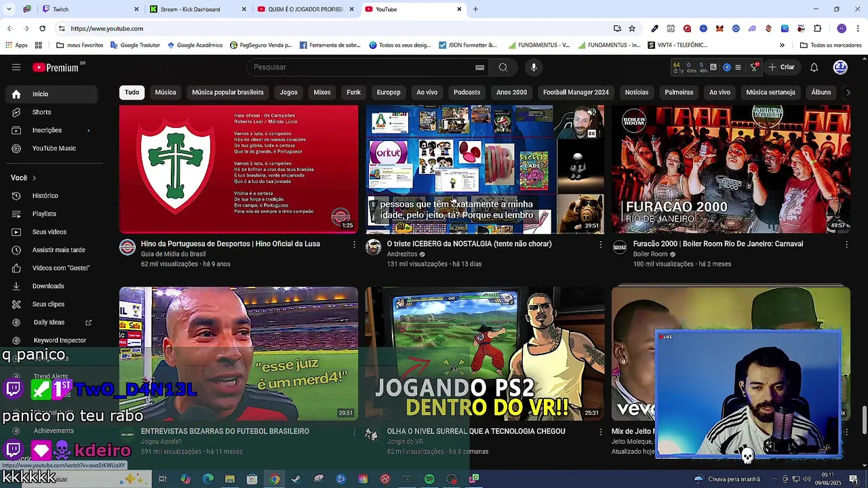Open the JOGANDO PS2 DENTRO DO VR thumbnail
The width and height of the screenshot is (868, 488).
485,354
